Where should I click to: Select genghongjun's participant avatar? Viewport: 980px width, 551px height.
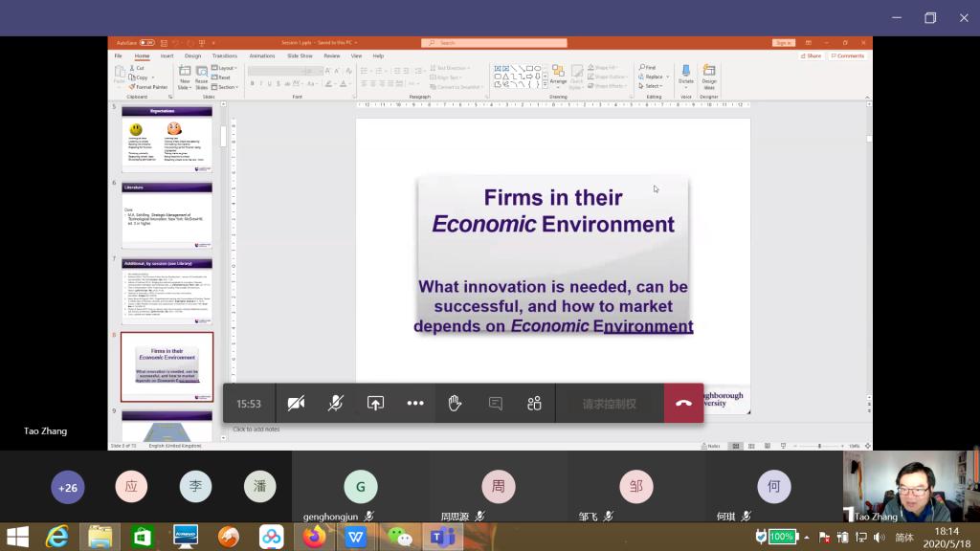360,487
